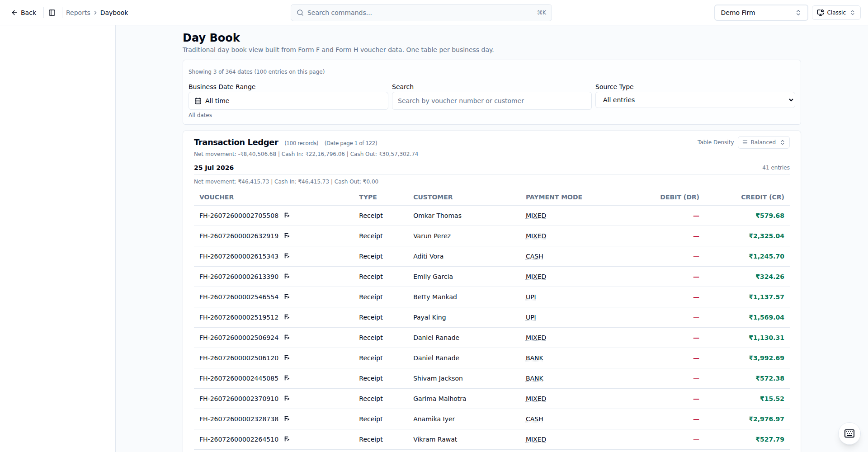Click the magnifier icon in command search
The width and height of the screenshot is (868, 452).
300,13
